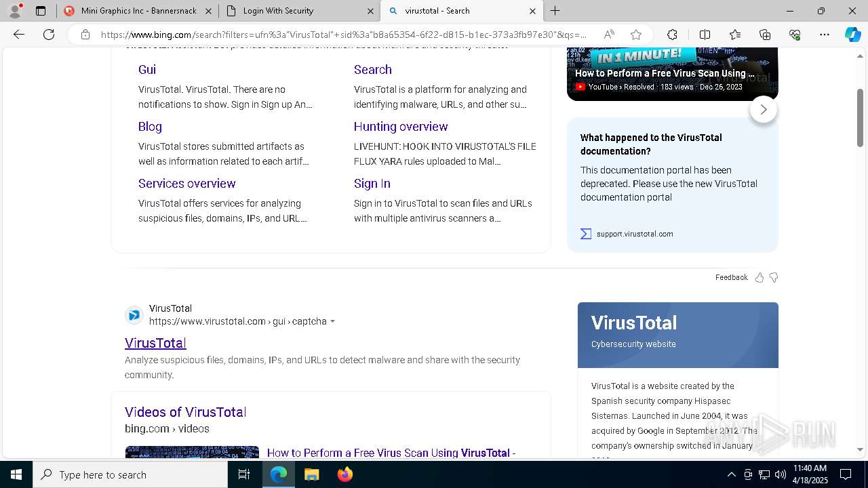View site information lock icon
The image size is (868, 488).
(85, 35)
